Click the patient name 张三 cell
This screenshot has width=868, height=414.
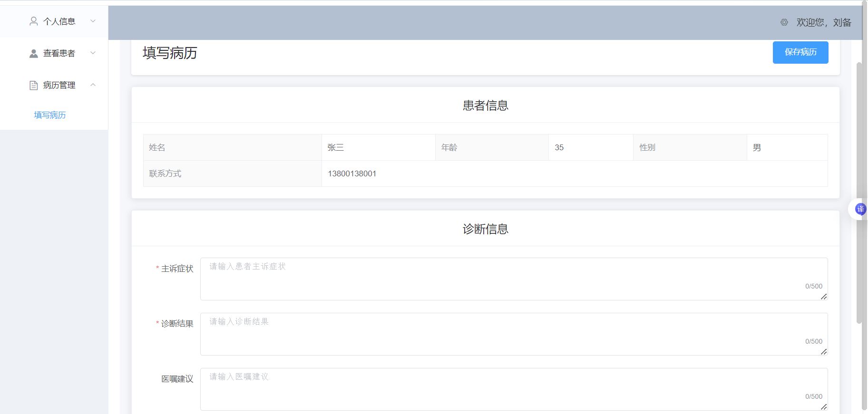coord(378,147)
